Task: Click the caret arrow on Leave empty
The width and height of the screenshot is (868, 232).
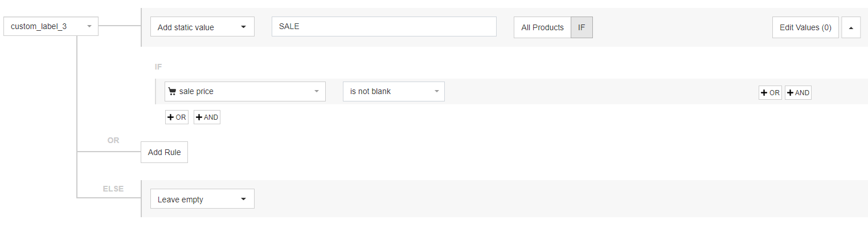Action: pos(243,199)
